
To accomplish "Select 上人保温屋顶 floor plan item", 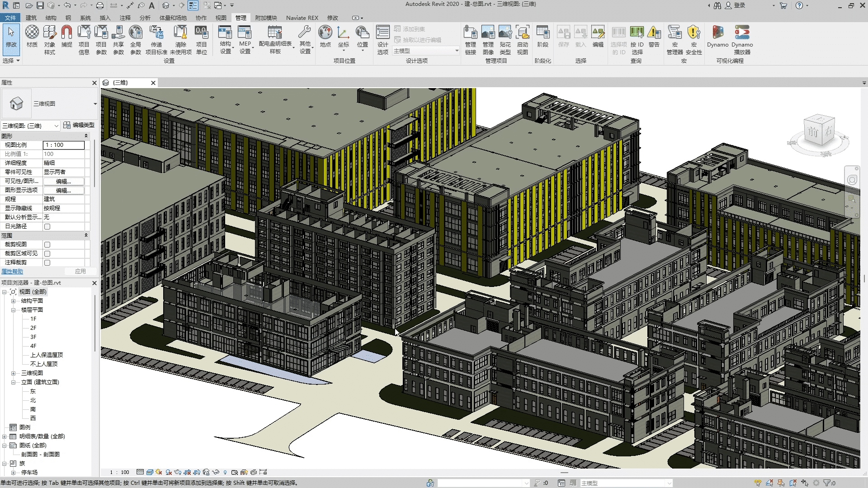I will [47, 355].
